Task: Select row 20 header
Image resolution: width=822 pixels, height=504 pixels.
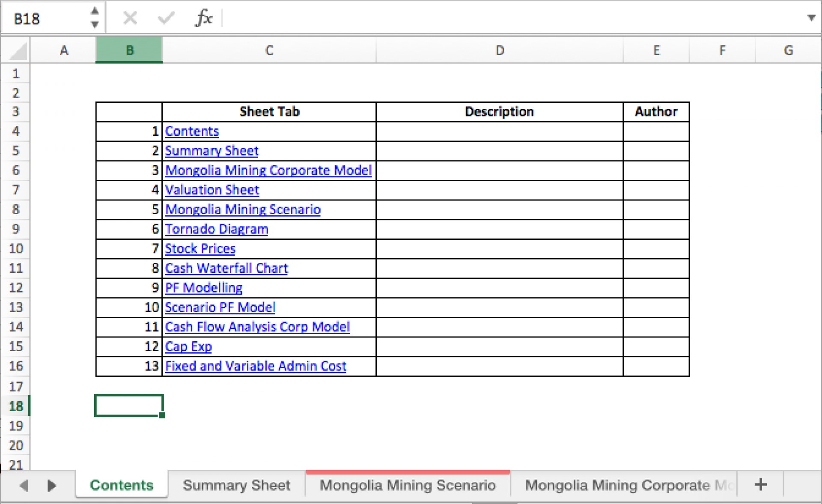Action: pos(16,445)
